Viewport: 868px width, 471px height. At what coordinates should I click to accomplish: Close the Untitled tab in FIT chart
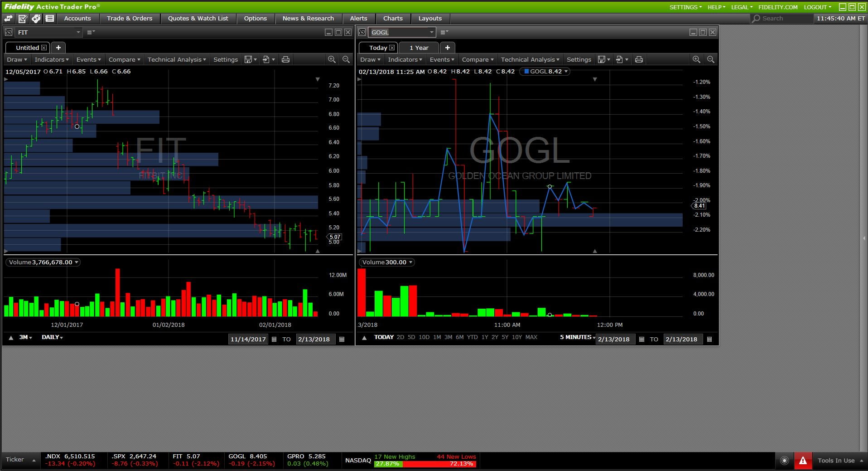pos(44,48)
